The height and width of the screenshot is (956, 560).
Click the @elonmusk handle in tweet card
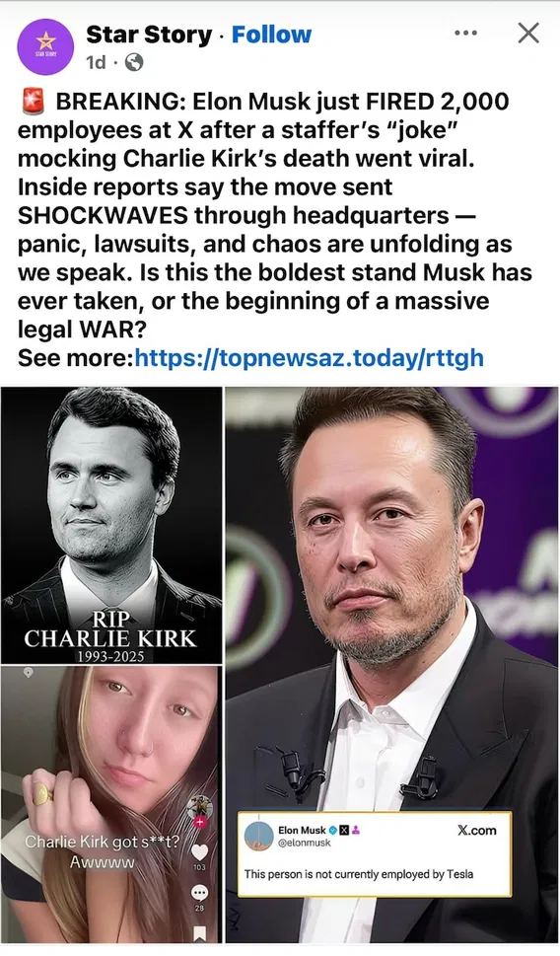(x=305, y=842)
